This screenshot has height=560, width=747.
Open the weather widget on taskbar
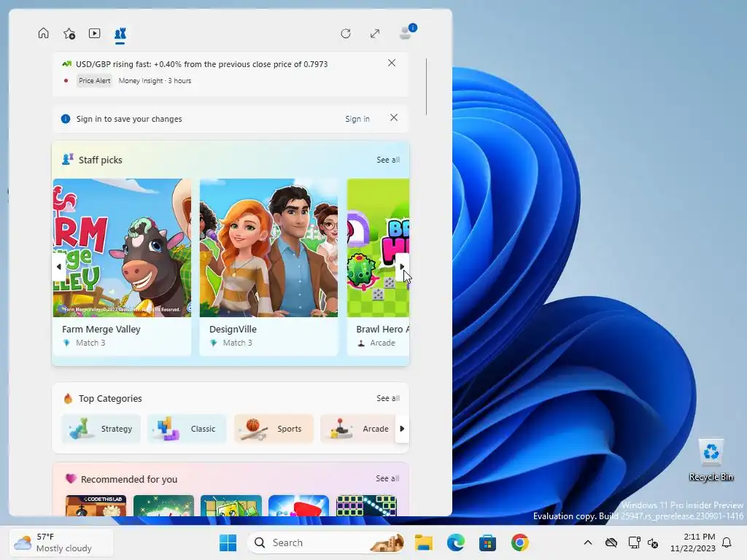[61, 542]
